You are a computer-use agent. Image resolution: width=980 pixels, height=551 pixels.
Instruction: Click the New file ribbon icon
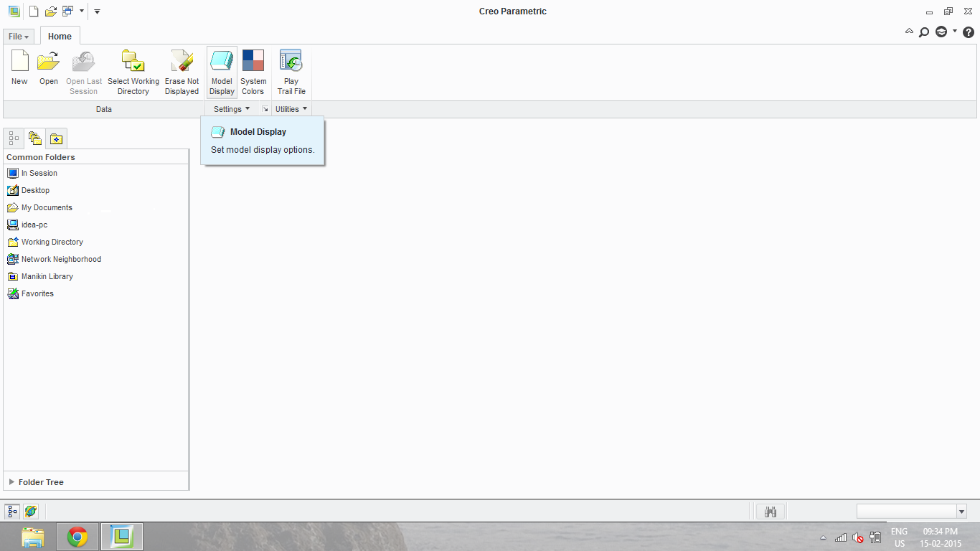[x=19, y=67]
